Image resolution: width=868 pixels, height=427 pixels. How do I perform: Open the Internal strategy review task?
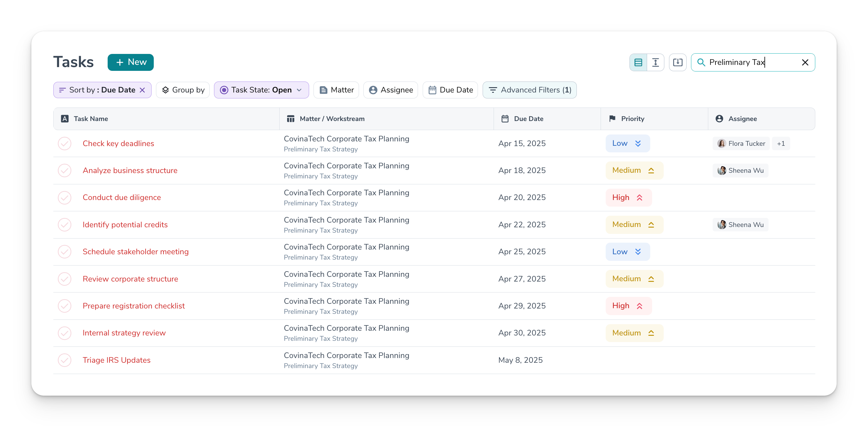pos(124,333)
